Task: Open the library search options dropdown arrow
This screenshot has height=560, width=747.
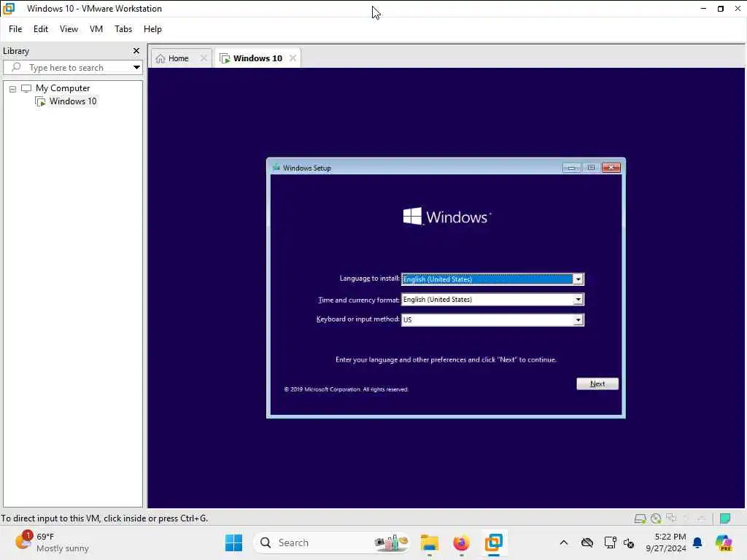Action: [136, 67]
